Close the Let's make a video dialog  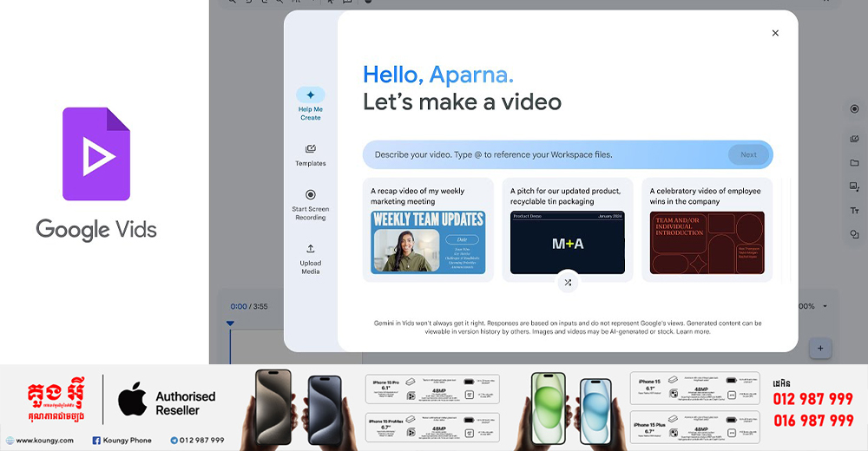(775, 33)
